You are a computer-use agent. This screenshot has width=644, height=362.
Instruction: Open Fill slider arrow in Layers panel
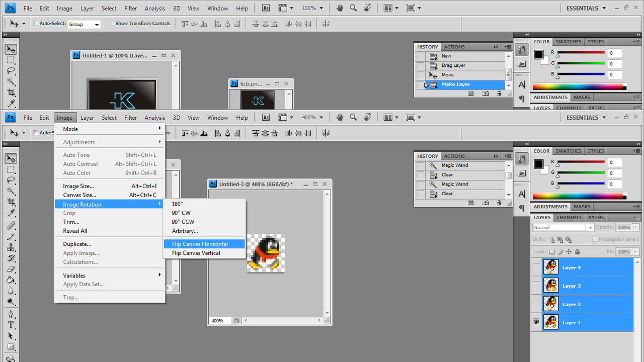(x=635, y=251)
